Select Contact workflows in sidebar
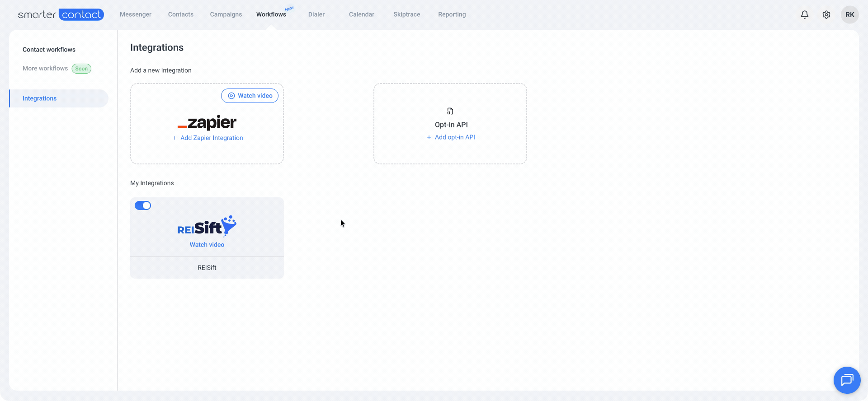 click(49, 50)
